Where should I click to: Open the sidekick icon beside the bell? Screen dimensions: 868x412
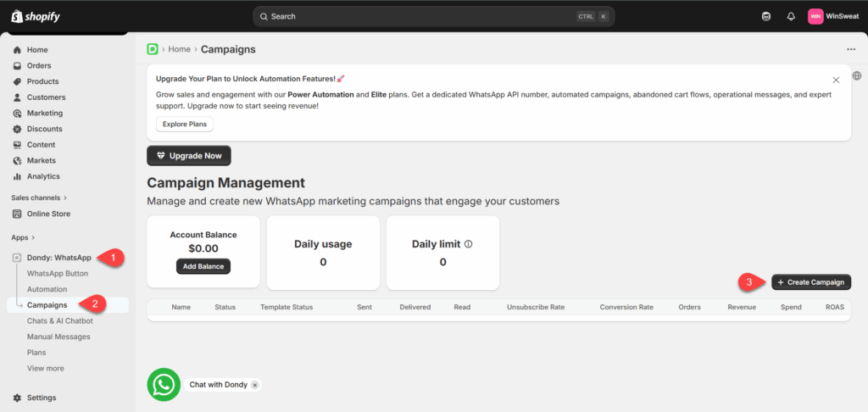coord(766,16)
